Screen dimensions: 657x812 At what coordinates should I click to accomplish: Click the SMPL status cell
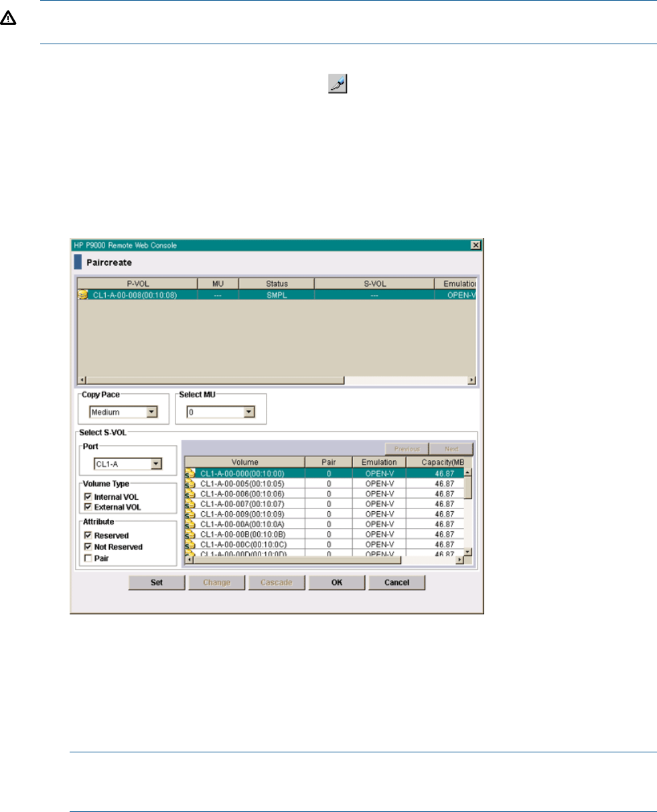(x=276, y=294)
